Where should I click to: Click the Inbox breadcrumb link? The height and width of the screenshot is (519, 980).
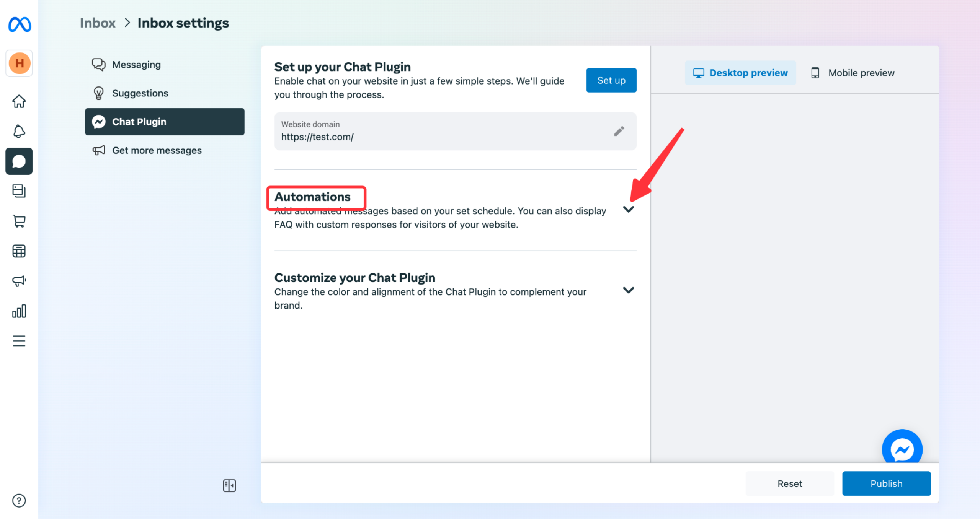point(98,23)
